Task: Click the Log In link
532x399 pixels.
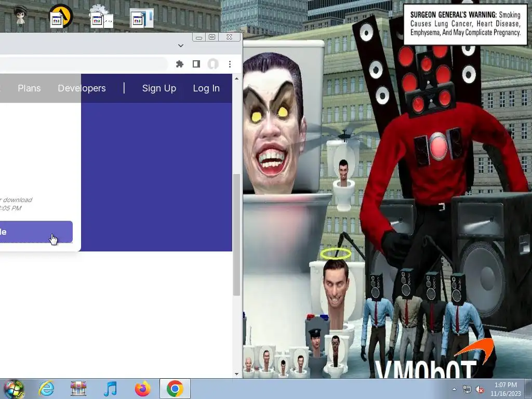Action: [206, 88]
